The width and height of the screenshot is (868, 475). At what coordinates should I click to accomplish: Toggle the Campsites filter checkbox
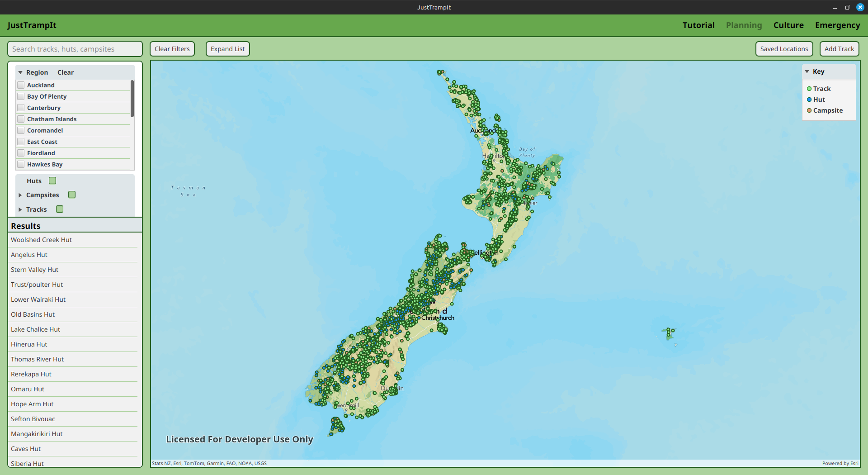point(72,195)
